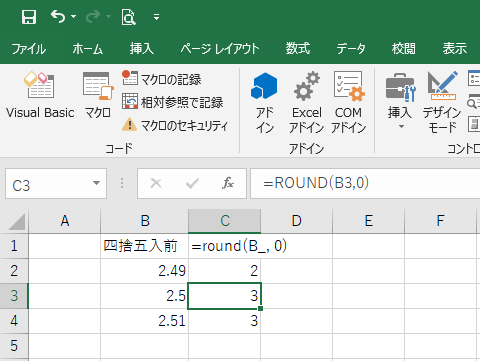The height and width of the screenshot is (361, 480).
Task: Click in the formula bar field
Action: 365,183
